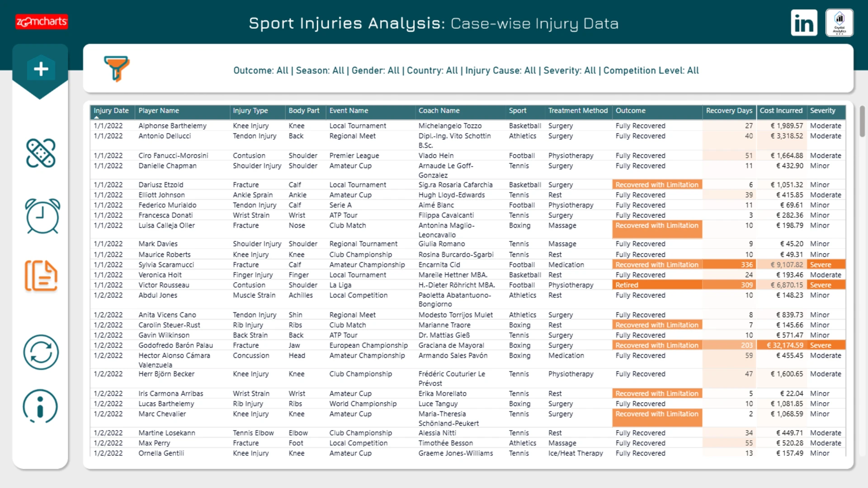Select the Alphonse Barthelemy row
The height and width of the screenshot is (488, 868).
tap(467, 126)
